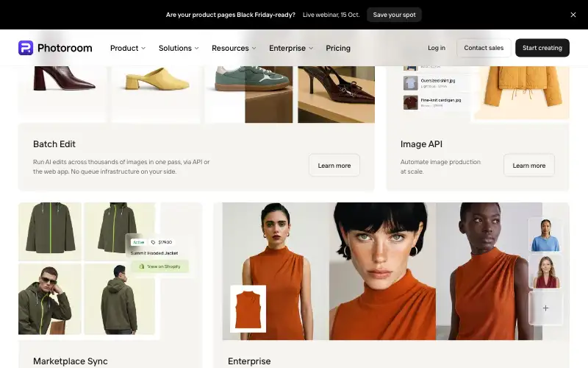
Task: Click the Batch Edit heading
Action: pyautogui.click(x=54, y=144)
